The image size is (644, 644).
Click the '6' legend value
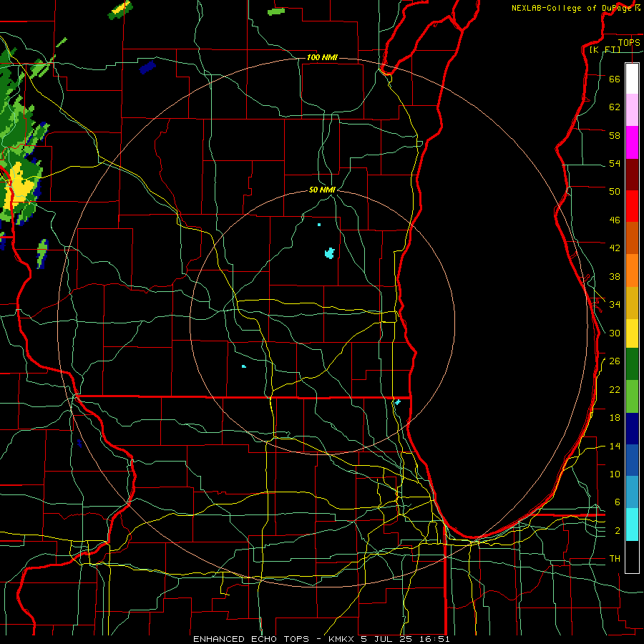pos(618,502)
